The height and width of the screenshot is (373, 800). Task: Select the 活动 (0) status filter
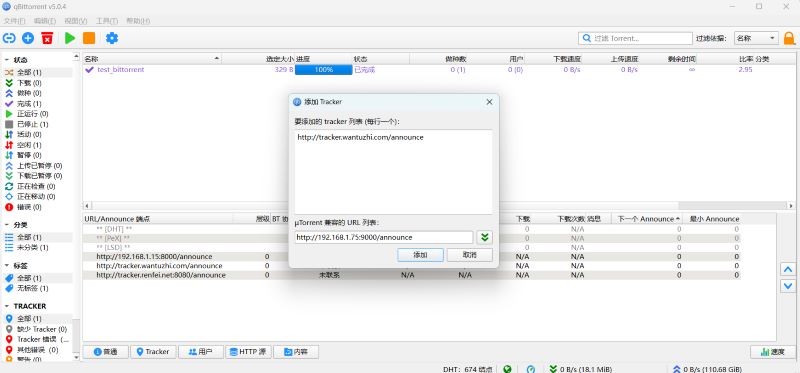[x=37, y=134]
